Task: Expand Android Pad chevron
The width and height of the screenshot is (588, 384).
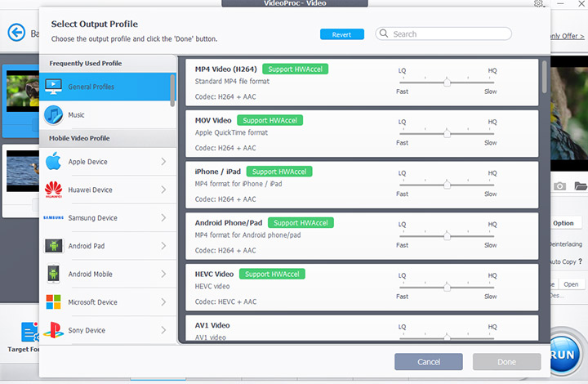Action: click(x=163, y=246)
